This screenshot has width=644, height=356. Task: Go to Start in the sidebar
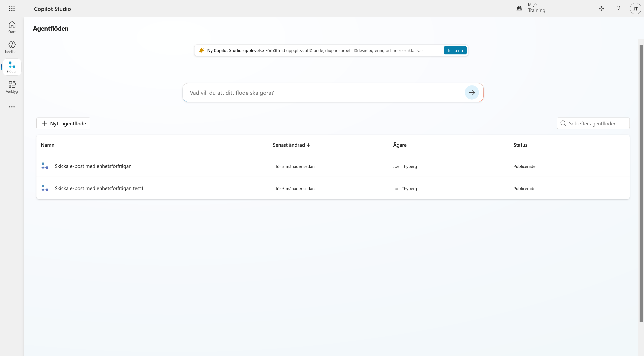click(12, 27)
